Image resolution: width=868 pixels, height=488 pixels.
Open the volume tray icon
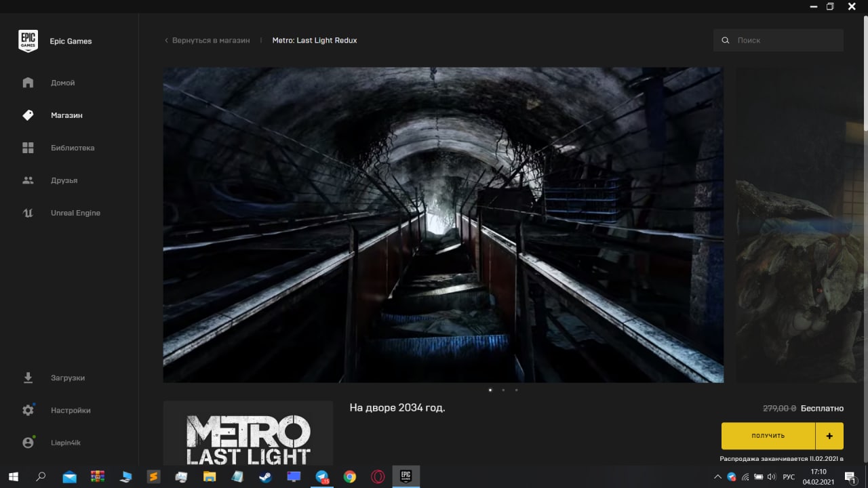click(x=771, y=477)
